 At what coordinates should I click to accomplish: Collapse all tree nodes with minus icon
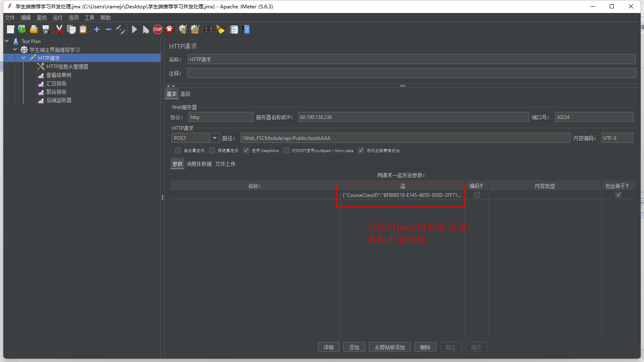109,29
